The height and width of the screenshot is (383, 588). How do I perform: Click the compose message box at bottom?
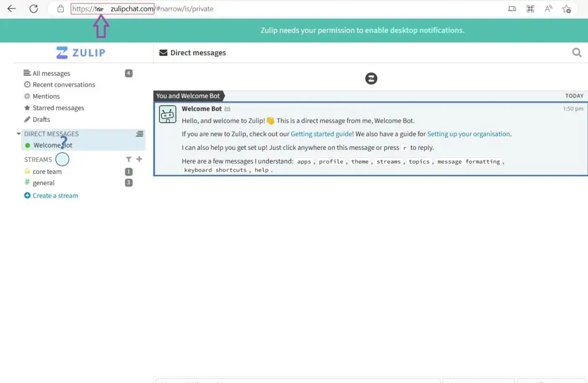(298, 381)
